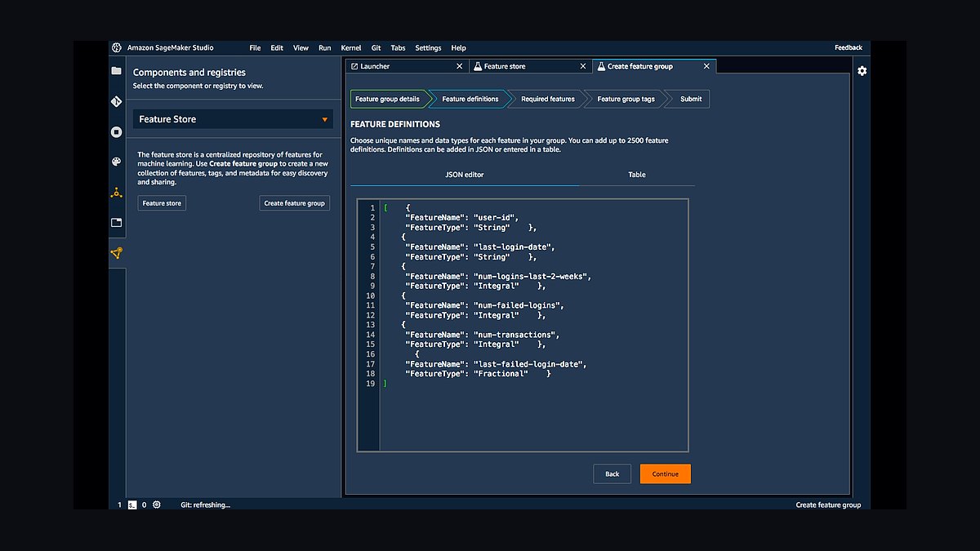The width and height of the screenshot is (980, 551).
Task: Switch to the Table tab
Action: click(637, 175)
